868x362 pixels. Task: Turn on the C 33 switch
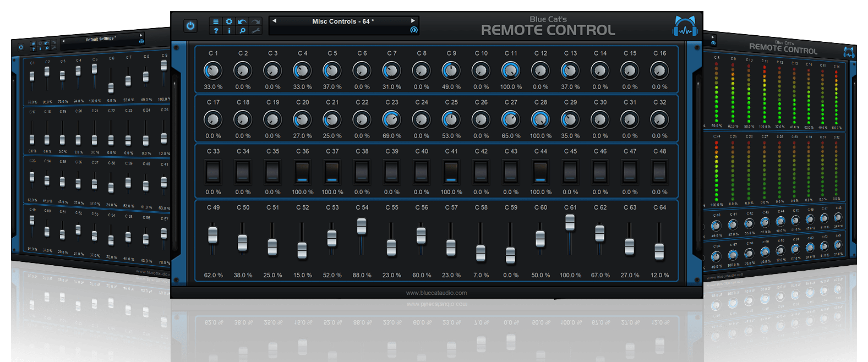point(213,172)
